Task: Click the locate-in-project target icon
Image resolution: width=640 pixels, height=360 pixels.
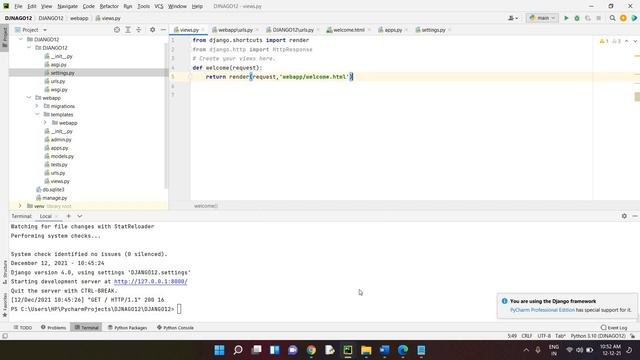Action: (117, 30)
